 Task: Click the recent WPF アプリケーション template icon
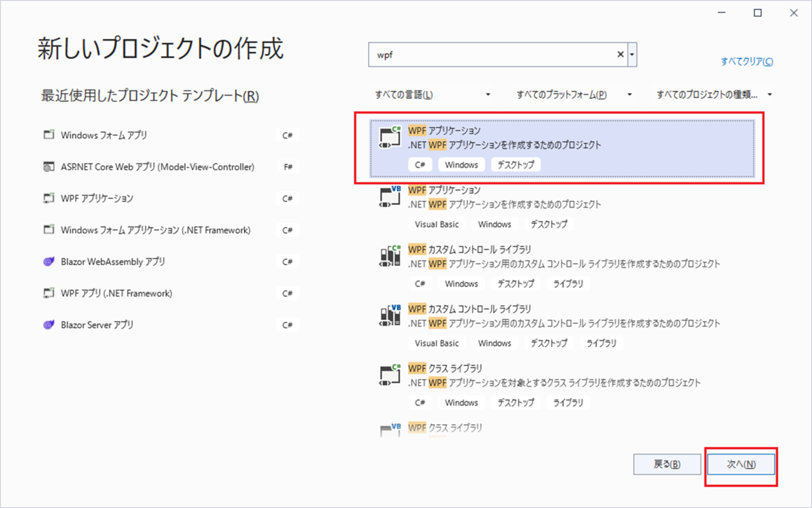pyautogui.click(x=48, y=198)
